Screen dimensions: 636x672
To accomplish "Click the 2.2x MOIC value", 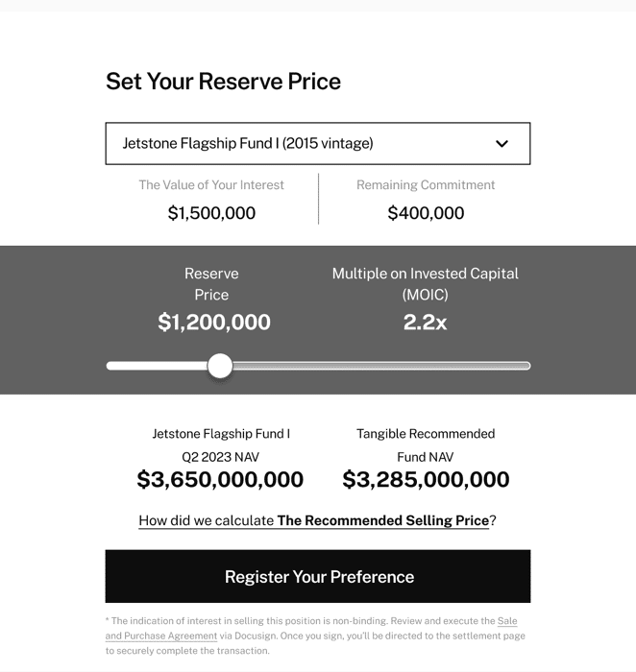I will tap(425, 323).
